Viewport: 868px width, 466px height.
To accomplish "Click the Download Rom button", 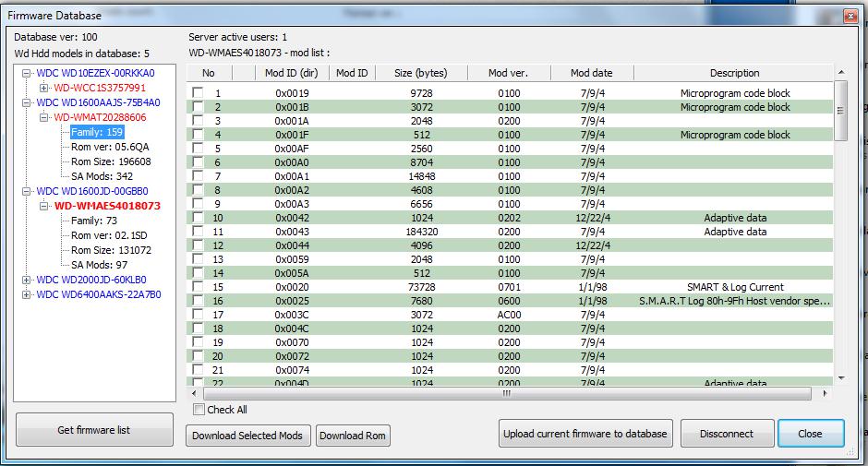I will 353,436.
